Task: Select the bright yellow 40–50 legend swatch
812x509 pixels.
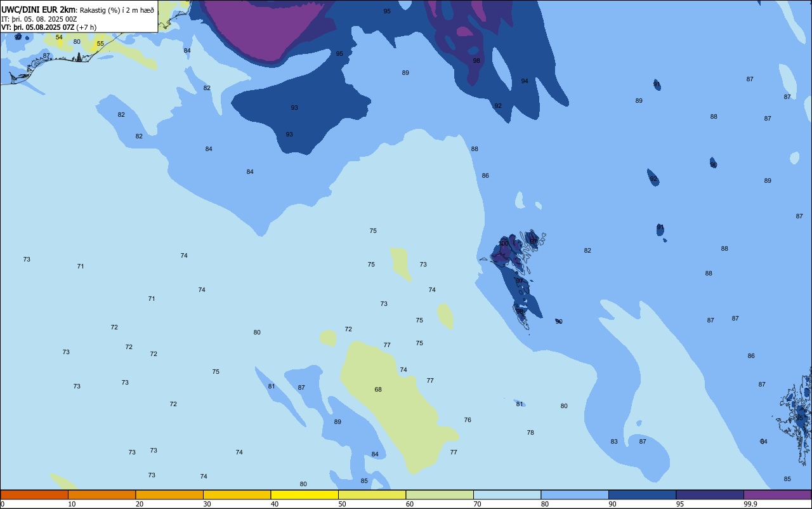Action: click(304, 494)
